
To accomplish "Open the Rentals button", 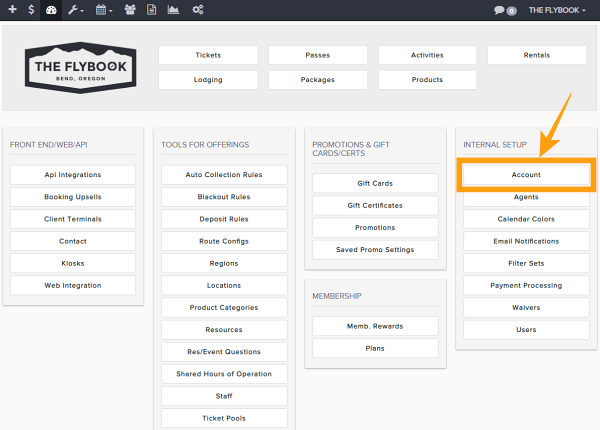I will click(537, 55).
